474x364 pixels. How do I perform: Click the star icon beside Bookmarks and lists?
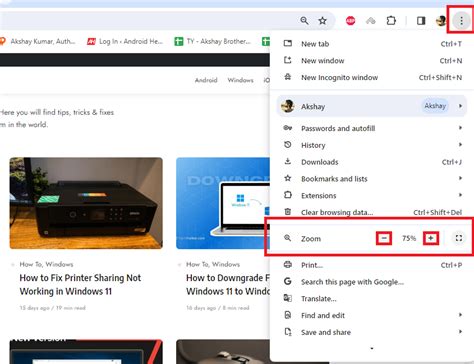coord(288,178)
